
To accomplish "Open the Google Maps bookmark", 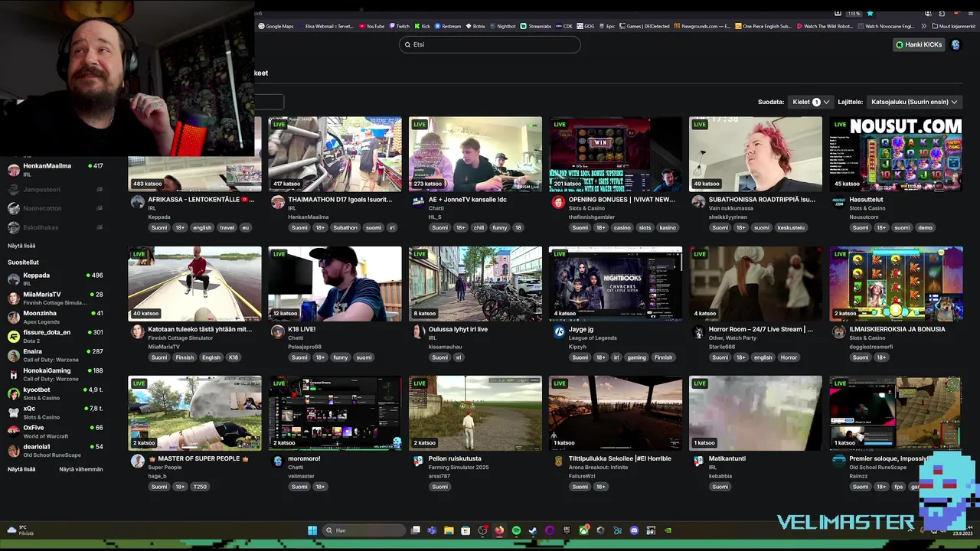I will pos(276,26).
